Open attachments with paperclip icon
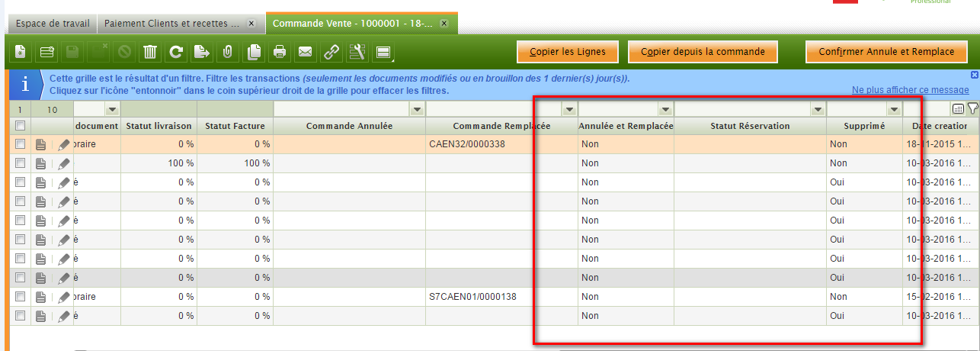The image size is (980, 351). (227, 52)
